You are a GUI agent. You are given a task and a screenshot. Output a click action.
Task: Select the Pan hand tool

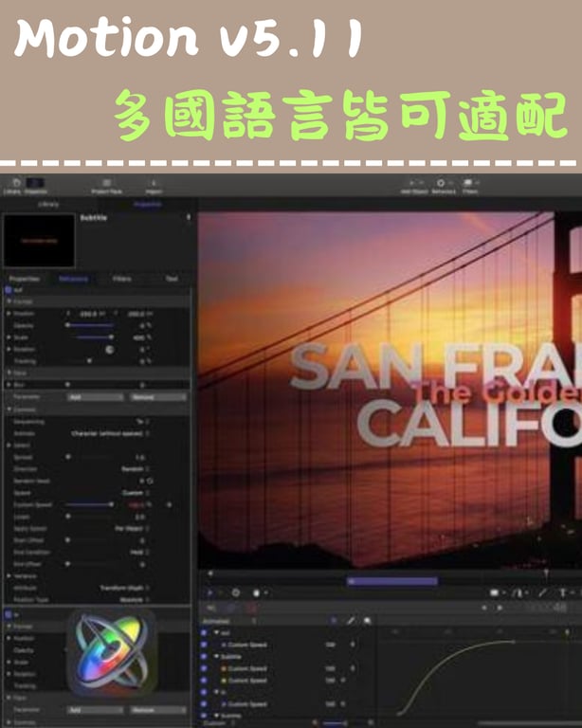pos(257,592)
